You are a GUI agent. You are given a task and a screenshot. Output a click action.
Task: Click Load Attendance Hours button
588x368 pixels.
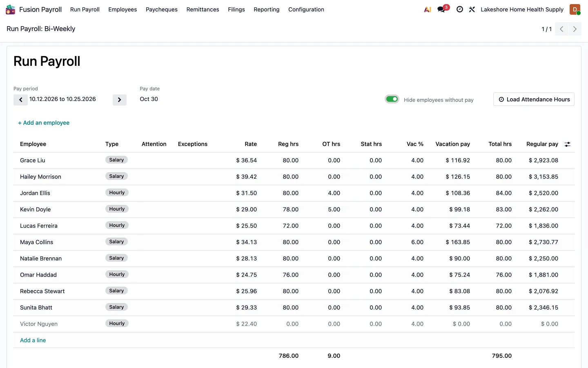click(x=534, y=99)
